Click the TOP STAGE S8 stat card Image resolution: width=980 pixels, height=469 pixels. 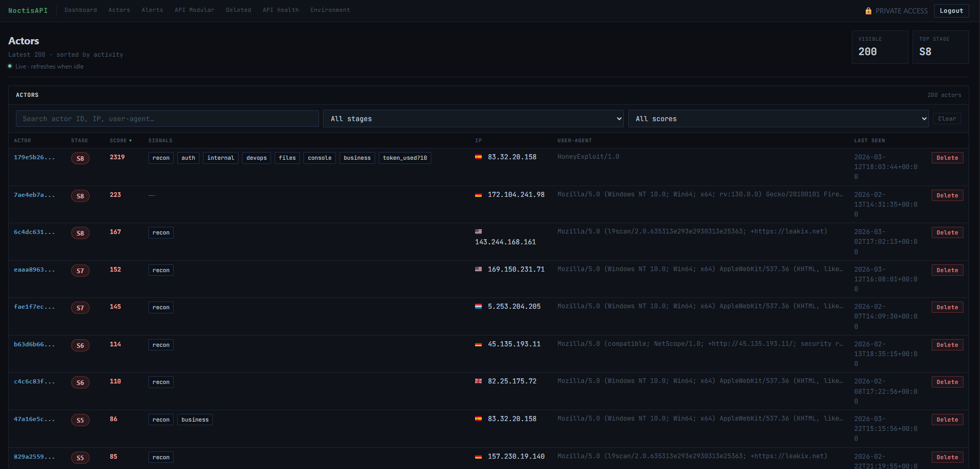(x=940, y=47)
